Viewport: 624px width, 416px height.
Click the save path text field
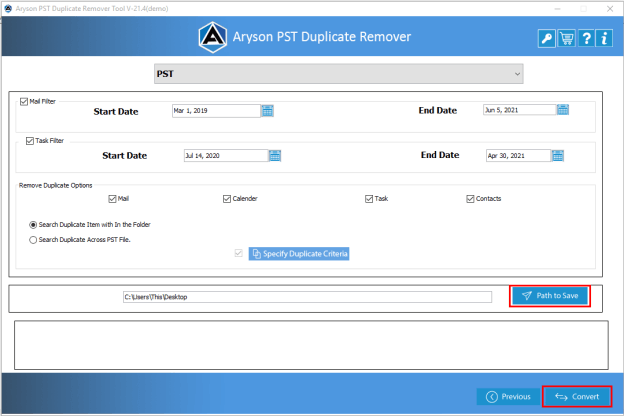(307, 297)
